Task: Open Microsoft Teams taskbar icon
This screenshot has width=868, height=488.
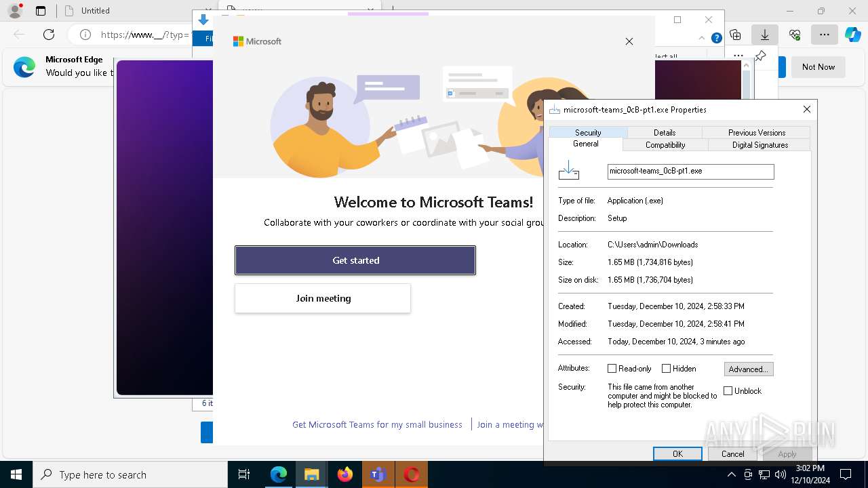Action: tap(378, 475)
